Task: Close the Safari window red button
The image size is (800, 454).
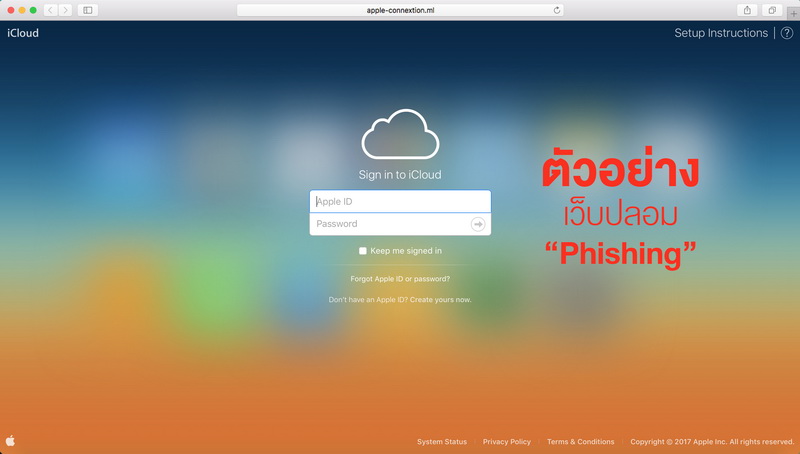Action: 11,10
